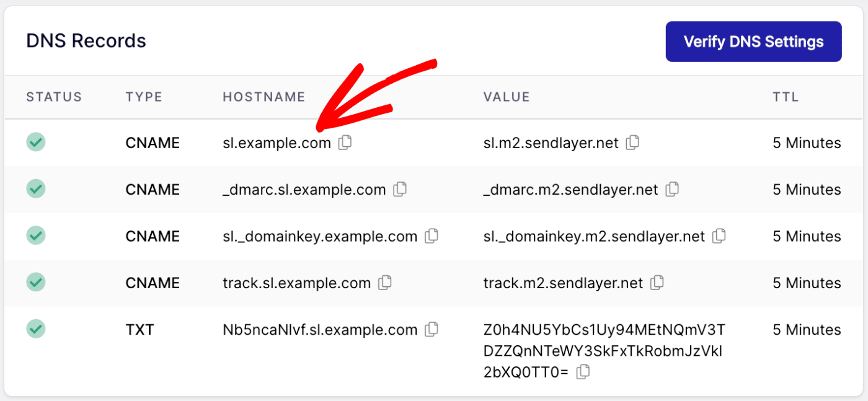Copy the track.sl.example.com hostname
Viewport: 868px width, 401px height.
pos(385,283)
